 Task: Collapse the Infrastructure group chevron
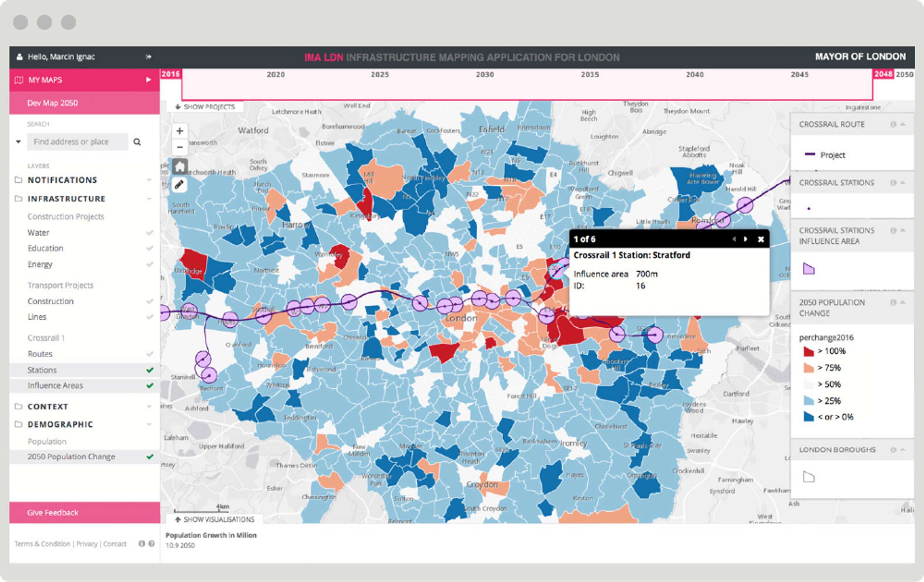[149, 199]
